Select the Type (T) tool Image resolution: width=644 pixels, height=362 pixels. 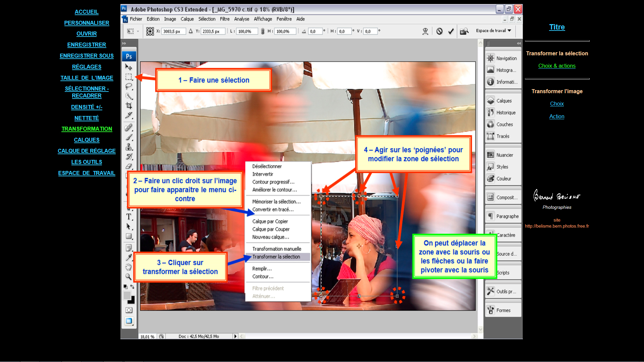click(129, 217)
